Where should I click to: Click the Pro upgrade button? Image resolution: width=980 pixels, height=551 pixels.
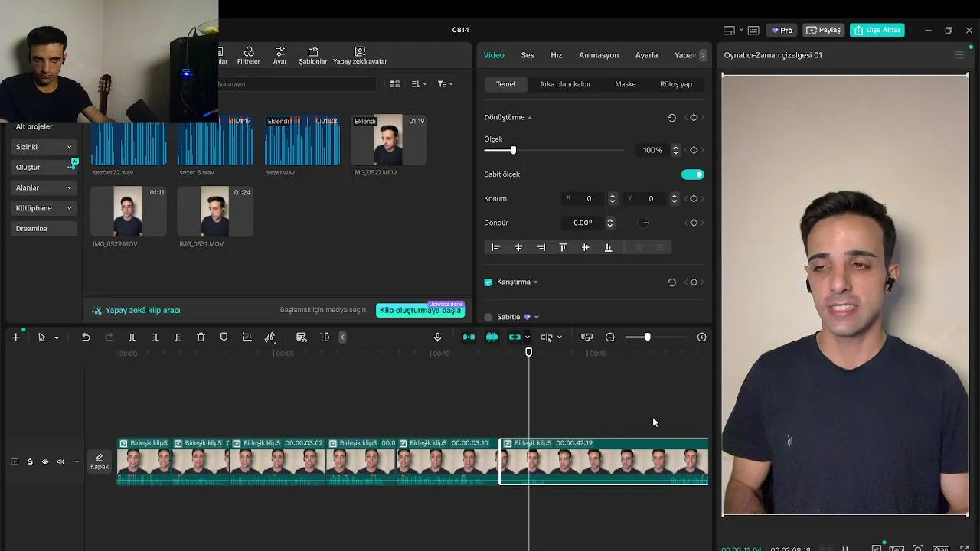(x=782, y=31)
